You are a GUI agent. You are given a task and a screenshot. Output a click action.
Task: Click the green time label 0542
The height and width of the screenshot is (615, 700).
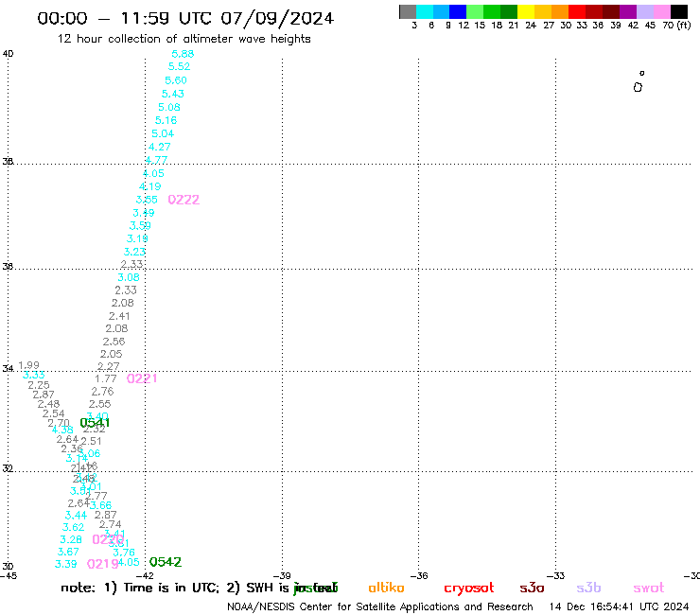coord(166,562)
